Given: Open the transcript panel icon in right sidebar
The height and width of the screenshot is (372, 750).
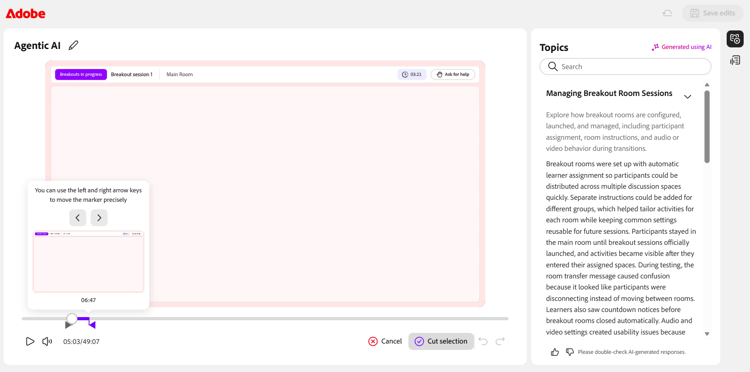Looking at the screenshot, I should pyautogui.click(x=735, y=60).
